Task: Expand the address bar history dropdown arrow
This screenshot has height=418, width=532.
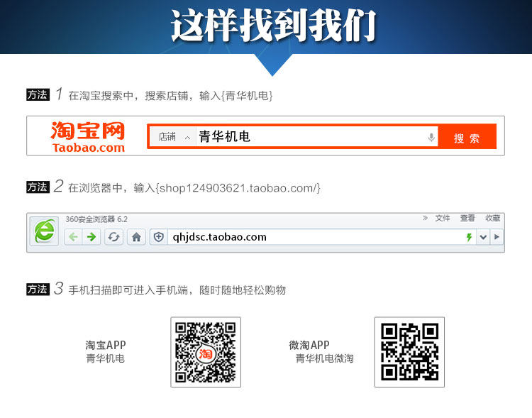Action: tap(483, 237)
